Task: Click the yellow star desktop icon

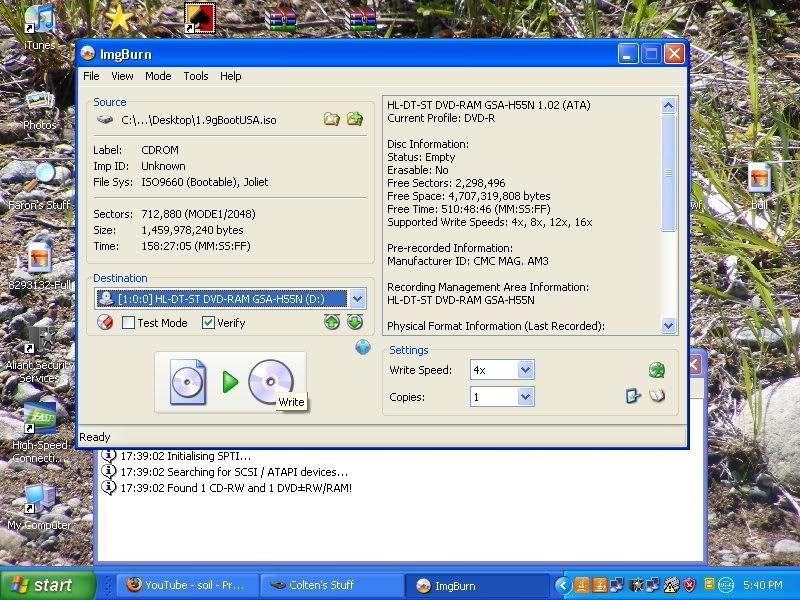Action: [x=118, y=18]
